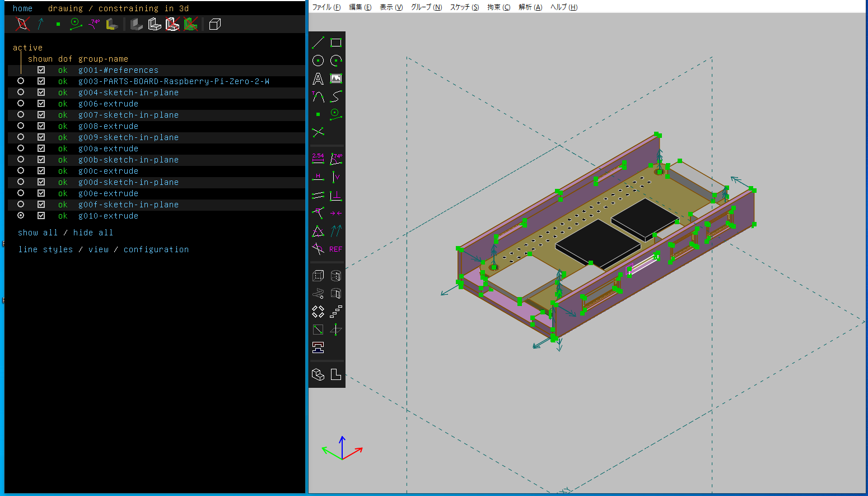Open the スケッチ (Sketch) menu
Viewport: 868px width, 496px height.
(464, 7)
